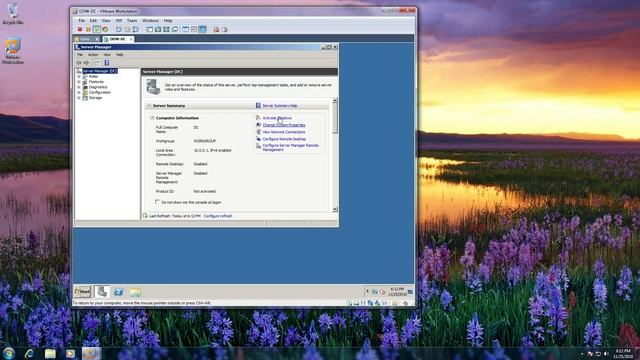Screen dimensions: 640x360
Task: Click the guest Start button
Action: point(82,292)
